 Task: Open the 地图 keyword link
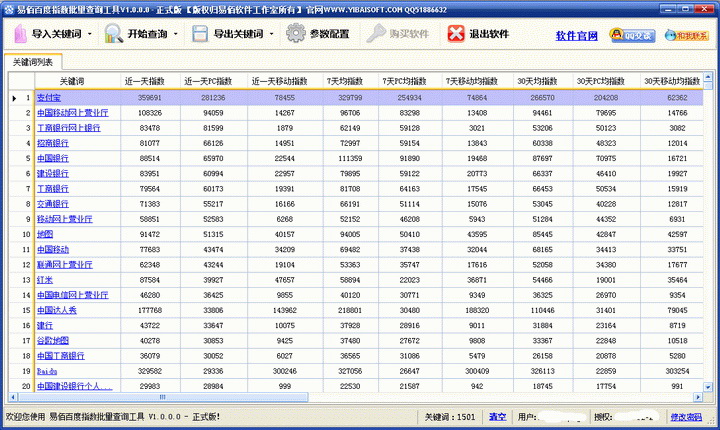(x=45, y=234)
